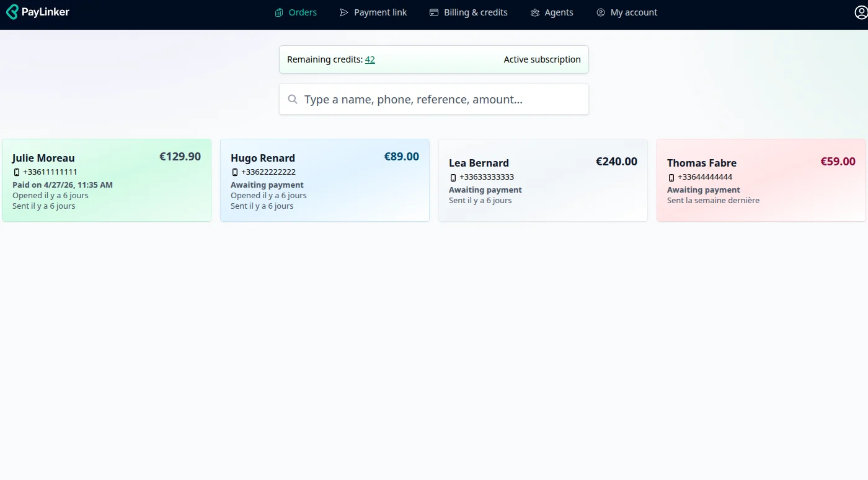Click phone number +33611111111
868x480 pixels.
[50, 172]
